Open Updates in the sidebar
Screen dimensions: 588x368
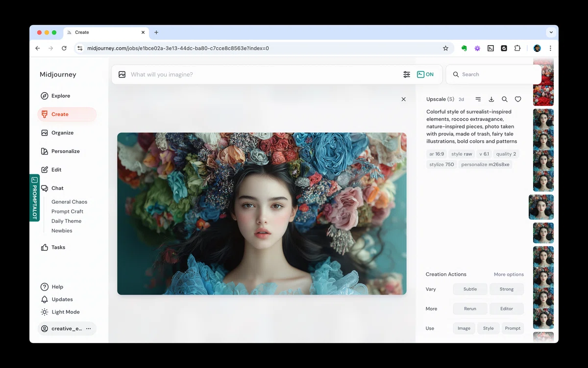click(x=56, y=299)
